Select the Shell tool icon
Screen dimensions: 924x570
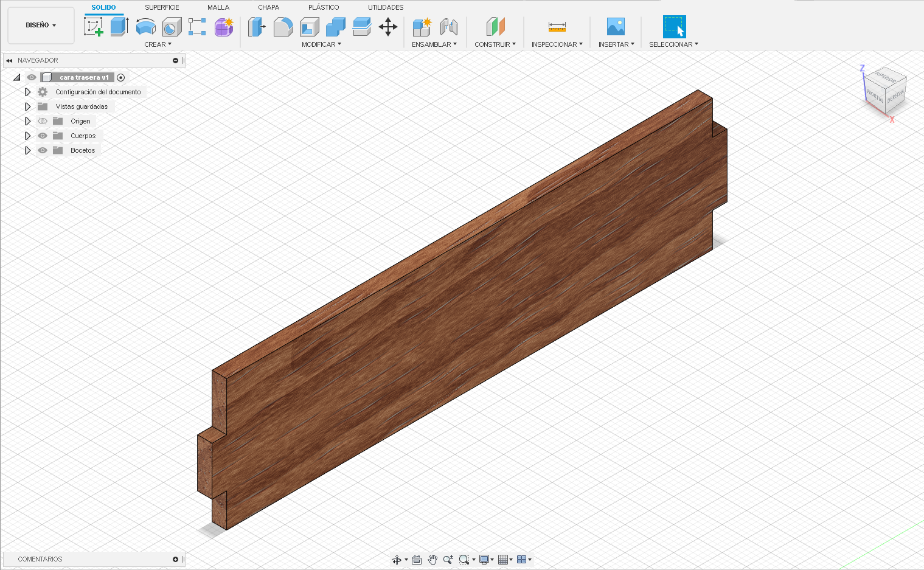coord(310,27)
